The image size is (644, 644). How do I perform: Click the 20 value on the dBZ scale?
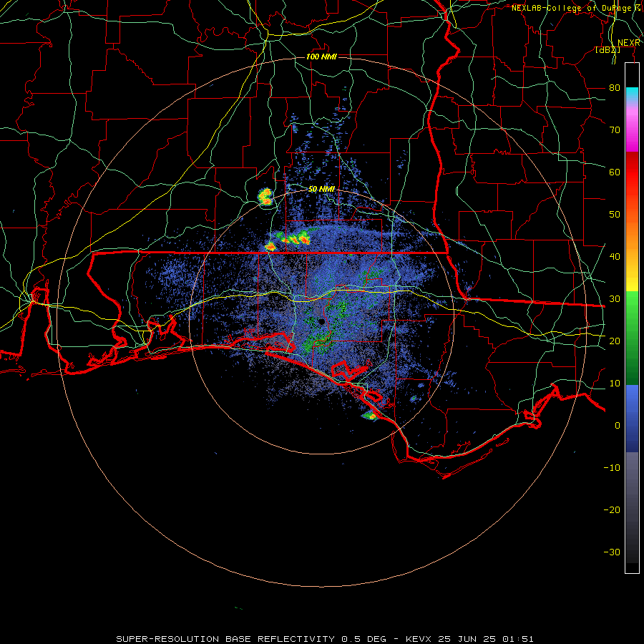click(615, 341)
